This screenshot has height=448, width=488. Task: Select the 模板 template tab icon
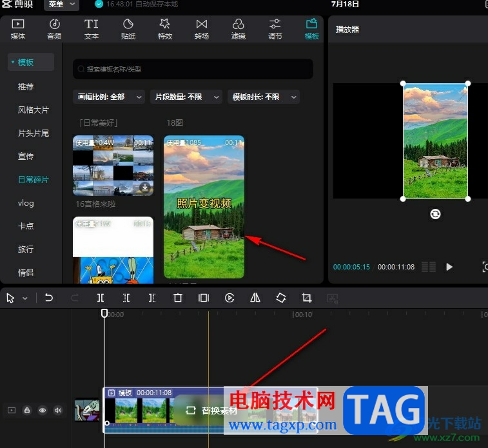click(x=311, y=29)
